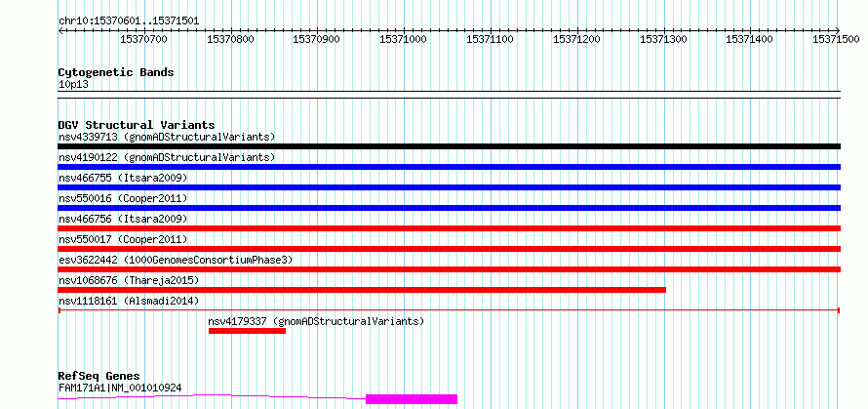This screenshot has width=868, height=409.
Task: Click the esv3622442 (1000GenomesConsortiumPhase3) label
Action: click(x=176, y=260)
